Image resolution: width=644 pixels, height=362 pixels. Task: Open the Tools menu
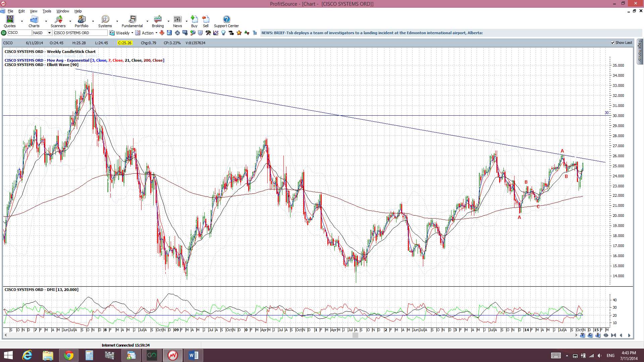(47, 11)
